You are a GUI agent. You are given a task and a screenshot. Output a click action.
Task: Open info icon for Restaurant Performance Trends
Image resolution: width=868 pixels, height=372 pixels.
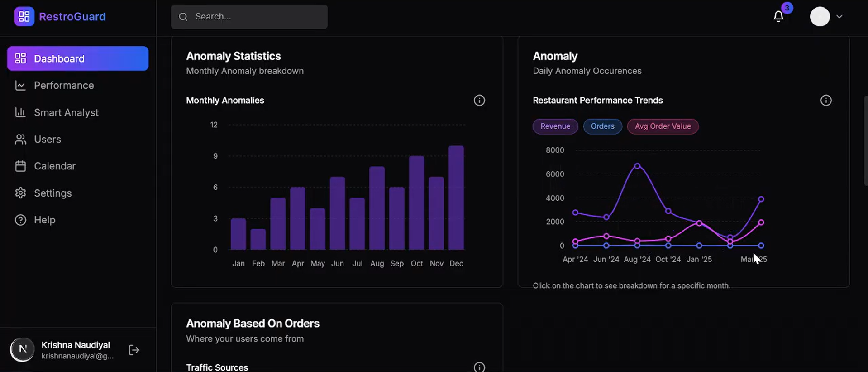pyautogui.click(x=826, y=101)
